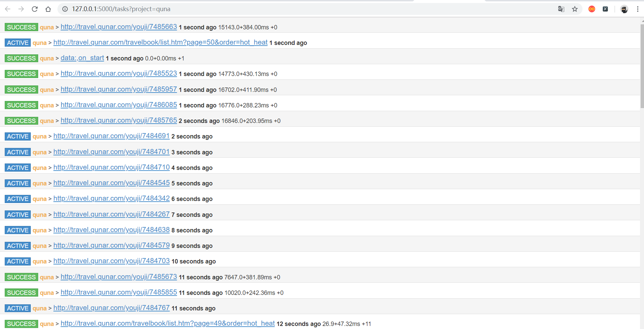Viewport: 644px width, 329px height.
Task: Open travelbook list page=49 link
Action: [x=168, y=323]
